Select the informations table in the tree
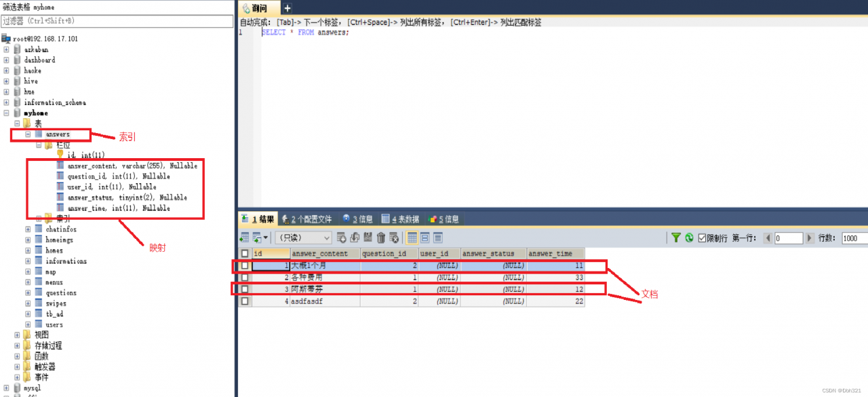 (66, 261)
